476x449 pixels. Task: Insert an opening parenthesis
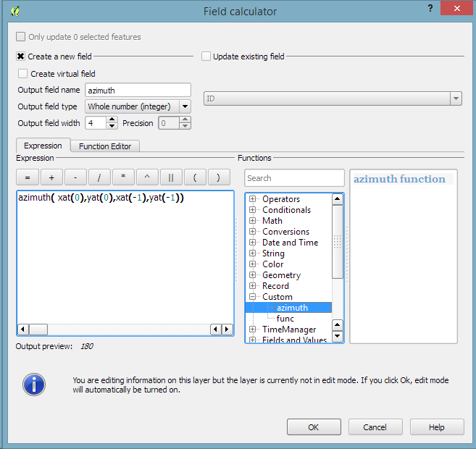[195, 177]
